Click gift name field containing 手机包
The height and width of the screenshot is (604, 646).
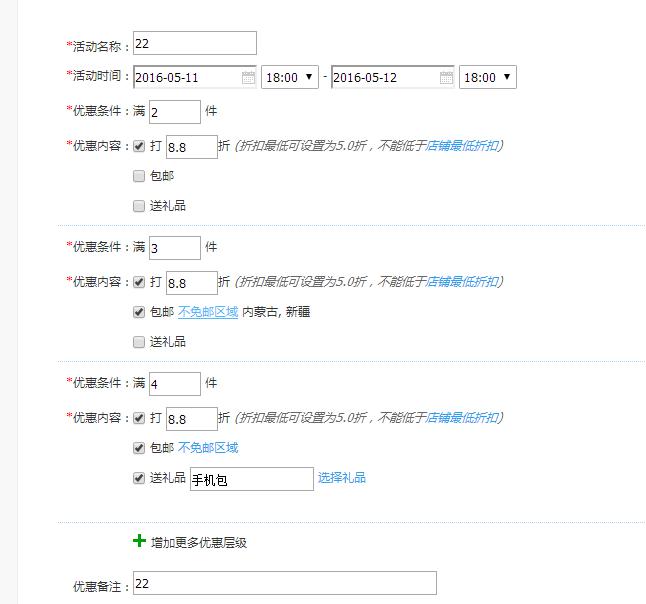tap(251, 480)
